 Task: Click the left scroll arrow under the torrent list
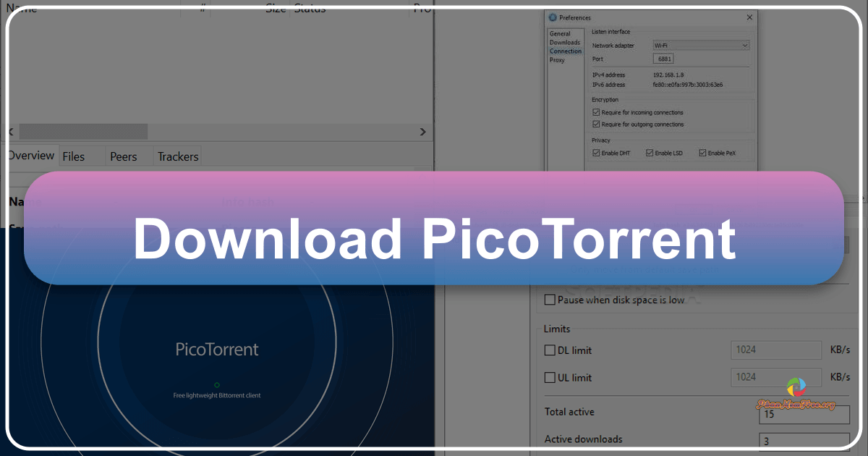pyautogui.click(x=11, y=132)
